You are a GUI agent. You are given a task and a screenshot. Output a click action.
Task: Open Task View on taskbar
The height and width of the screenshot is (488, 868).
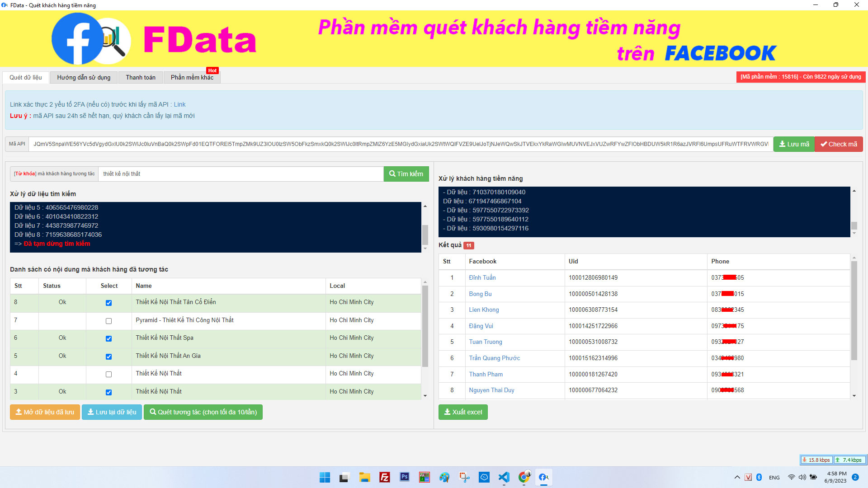point(344,477)
